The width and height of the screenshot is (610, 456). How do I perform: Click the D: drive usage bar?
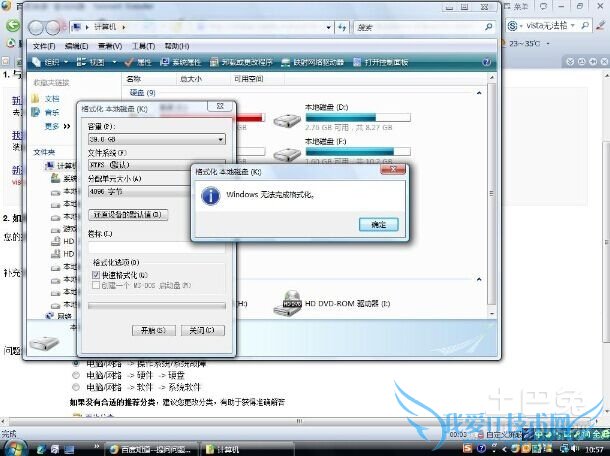tap(358, 117)
